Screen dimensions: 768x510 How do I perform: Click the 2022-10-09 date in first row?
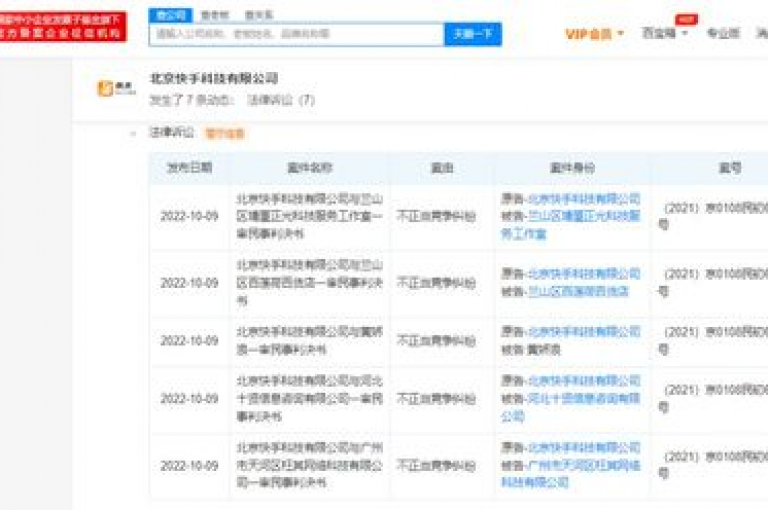point(190,216)
